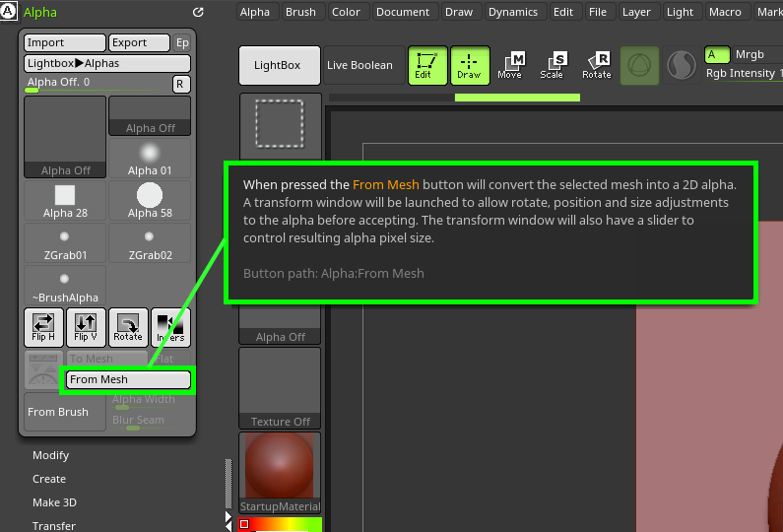Expand the Create subpalette

49,479
